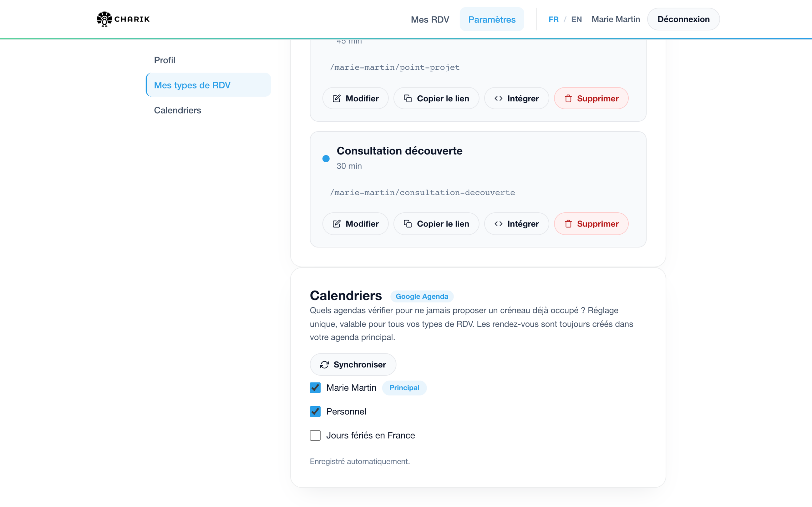
Task: Open the Paramètres tab
Action: (x=492, y=19)
